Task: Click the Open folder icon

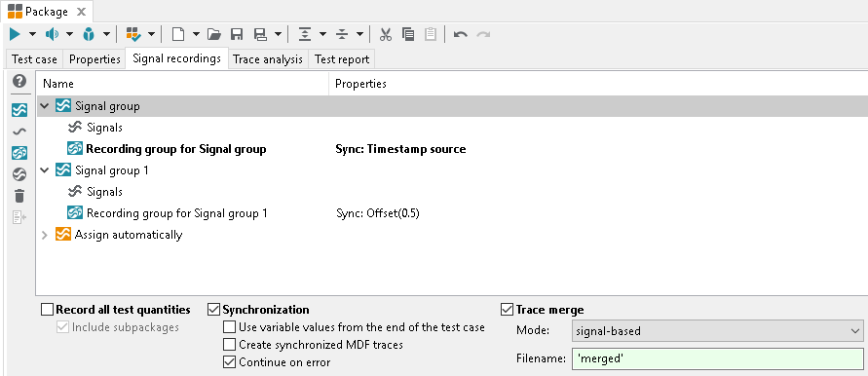Action: [x=214, y=35]
